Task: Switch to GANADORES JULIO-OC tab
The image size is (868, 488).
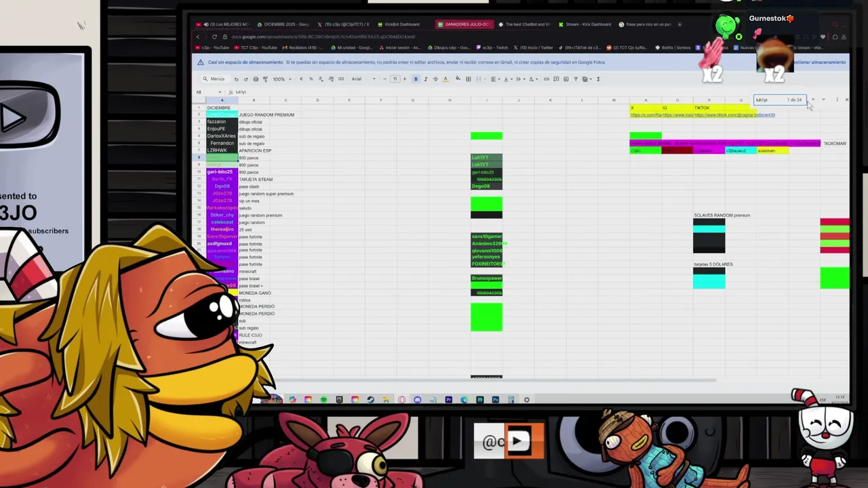Action: click(x=465, y=24)
